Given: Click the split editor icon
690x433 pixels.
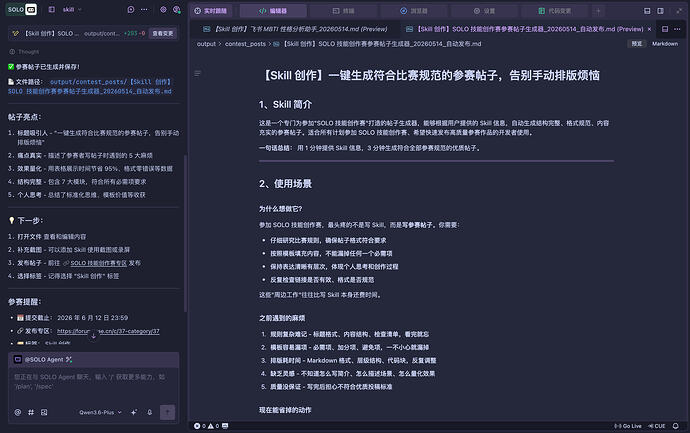Looking at the screenshot, I should coord(665,29).
